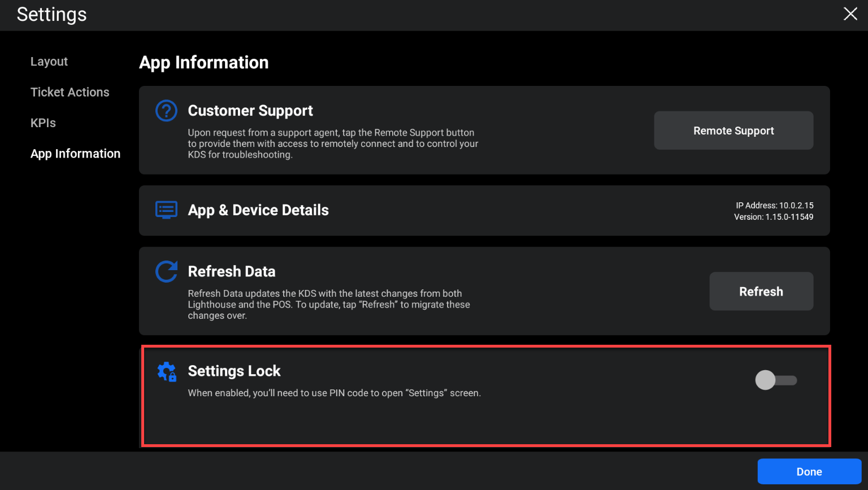Image resolution: width=868 pixels, height=490 pixels.
Task: Click the Customer Support heading
Action: (x=250, y=111)
